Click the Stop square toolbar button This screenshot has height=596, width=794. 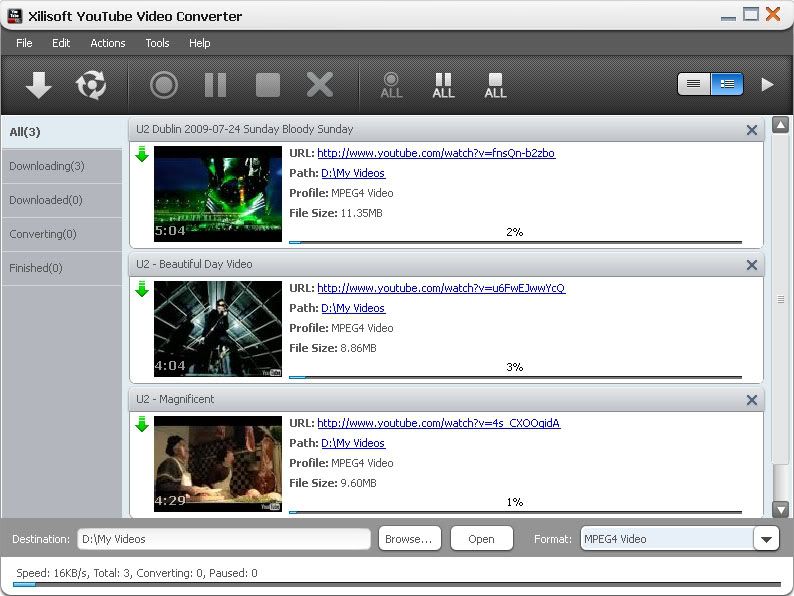(268, 85)
